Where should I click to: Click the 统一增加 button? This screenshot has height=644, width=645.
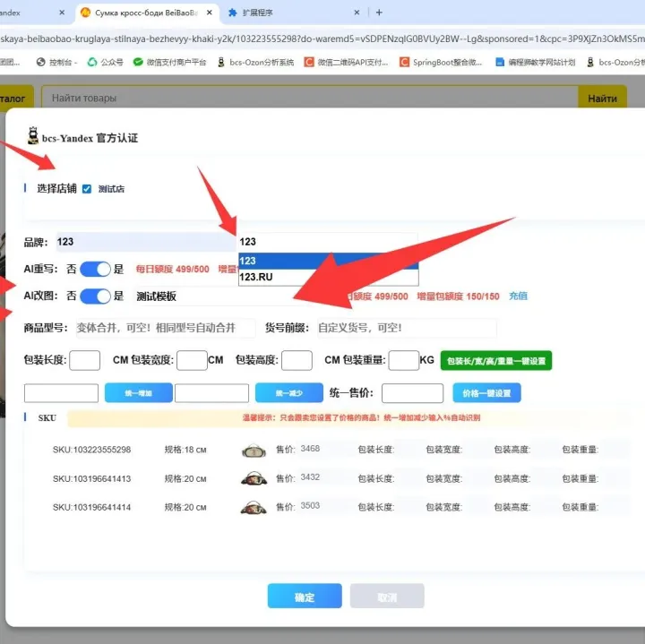139,392
